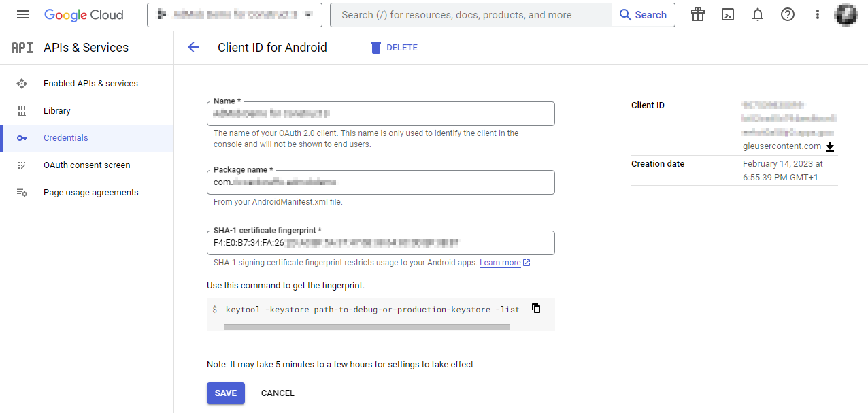
Task: Open the Library page
Action: [x=57, y=111]
